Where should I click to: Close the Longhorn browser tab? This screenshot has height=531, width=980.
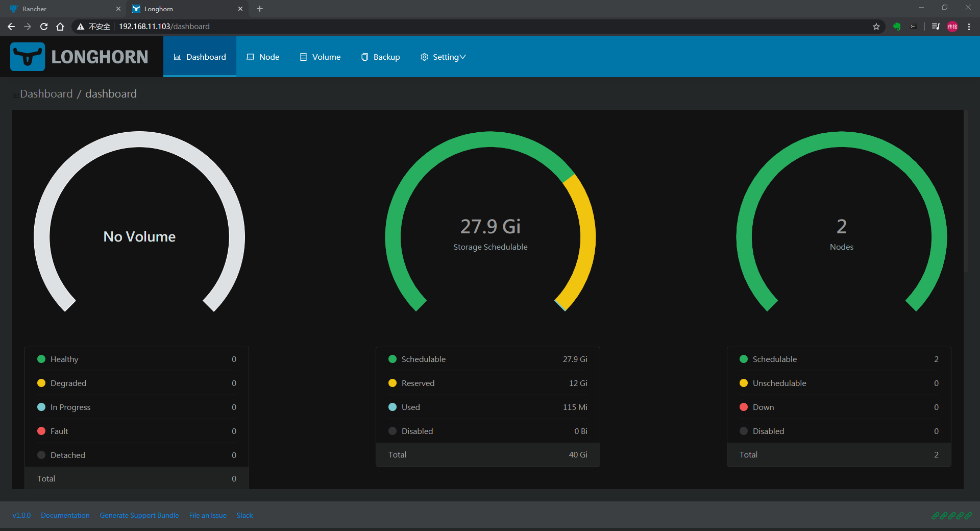[240, 9]
